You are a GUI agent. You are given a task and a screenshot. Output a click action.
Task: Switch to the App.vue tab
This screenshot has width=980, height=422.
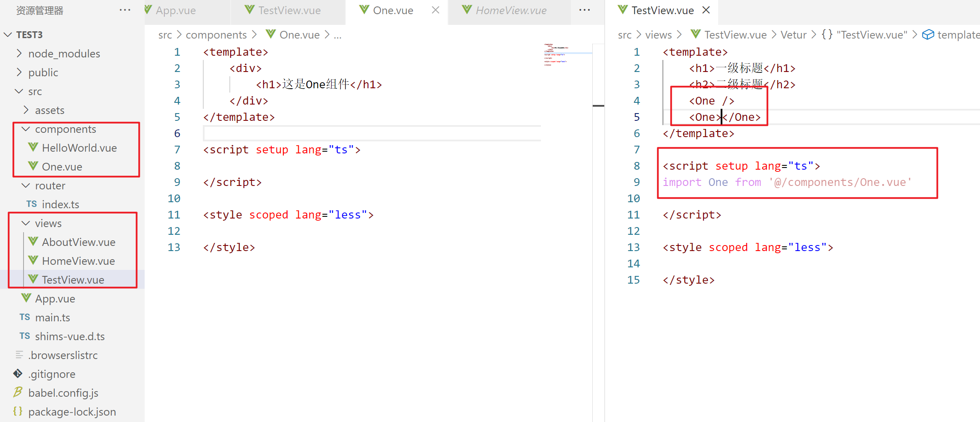point(175,11)
